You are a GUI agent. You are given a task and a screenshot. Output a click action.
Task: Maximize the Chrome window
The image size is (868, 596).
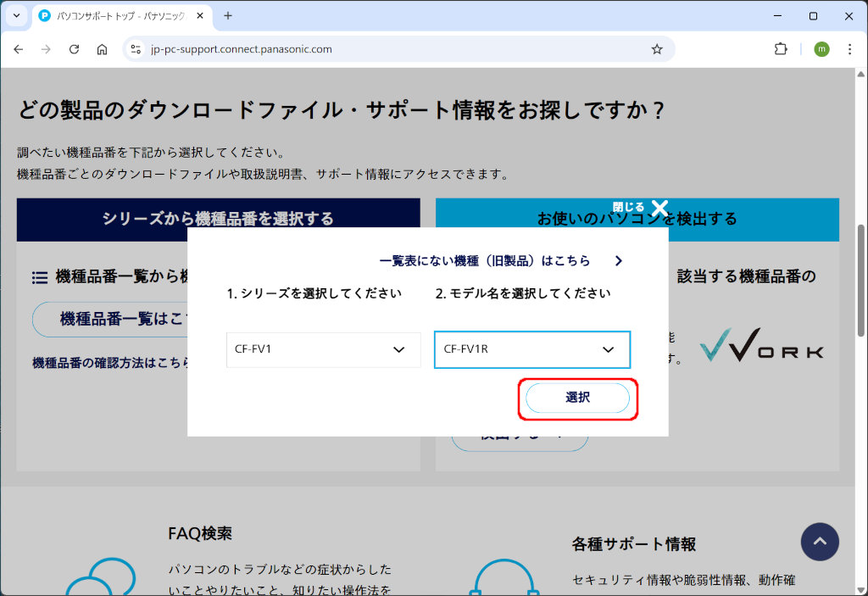(813, 16)
